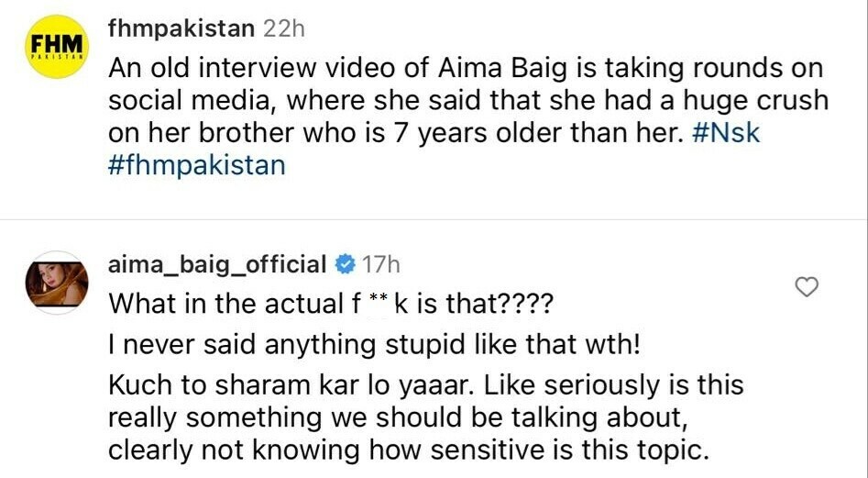Click the 17h comment timestamp

(381, 265)
